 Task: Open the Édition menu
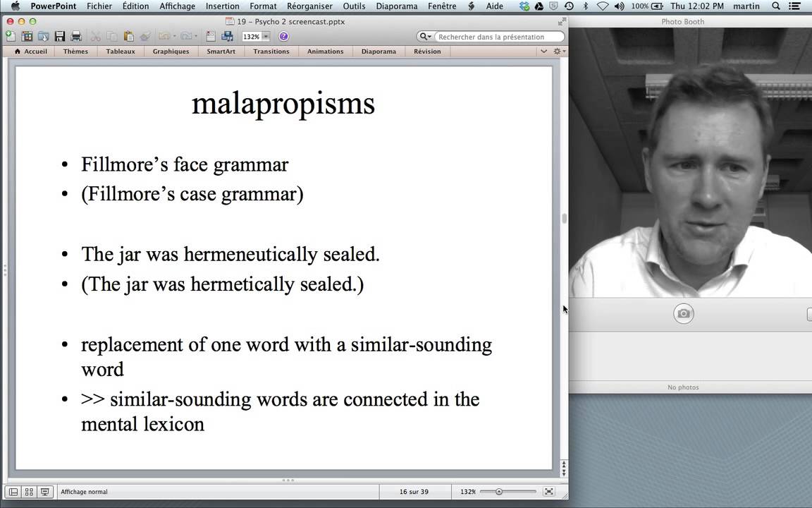tap(135, 6)
